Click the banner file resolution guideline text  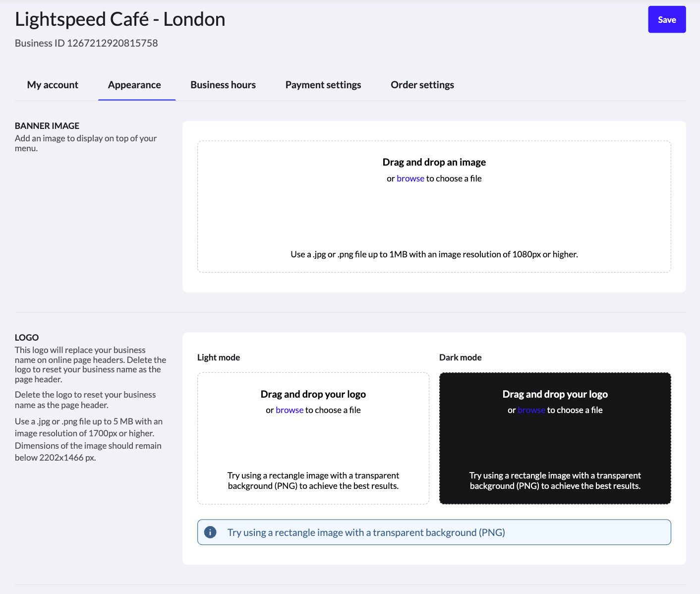coord(434,254)
